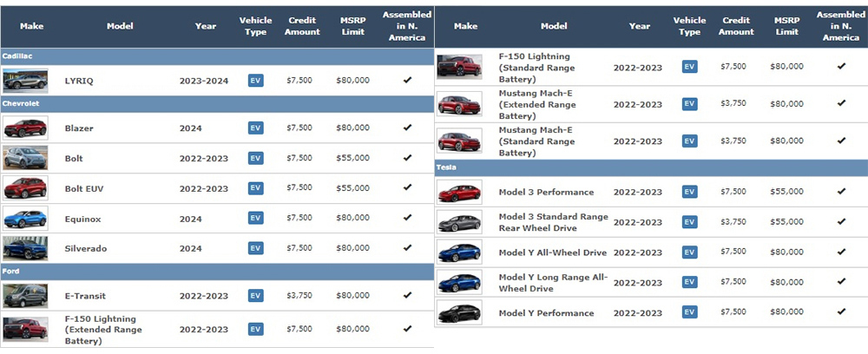Open the Silverado truck thumbnail
This screenshot has height=354, width=868.
(25, 248)
